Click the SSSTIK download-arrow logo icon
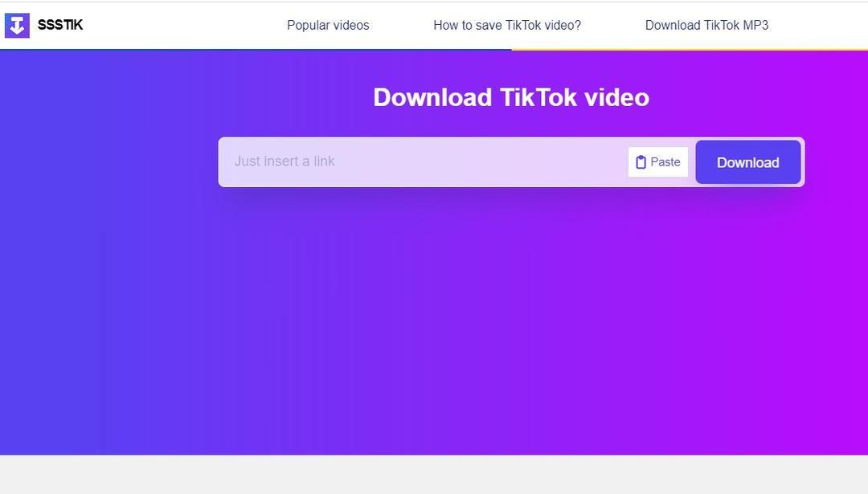The width and height of the screenshot is (868, 494). (x=17, y=25)
